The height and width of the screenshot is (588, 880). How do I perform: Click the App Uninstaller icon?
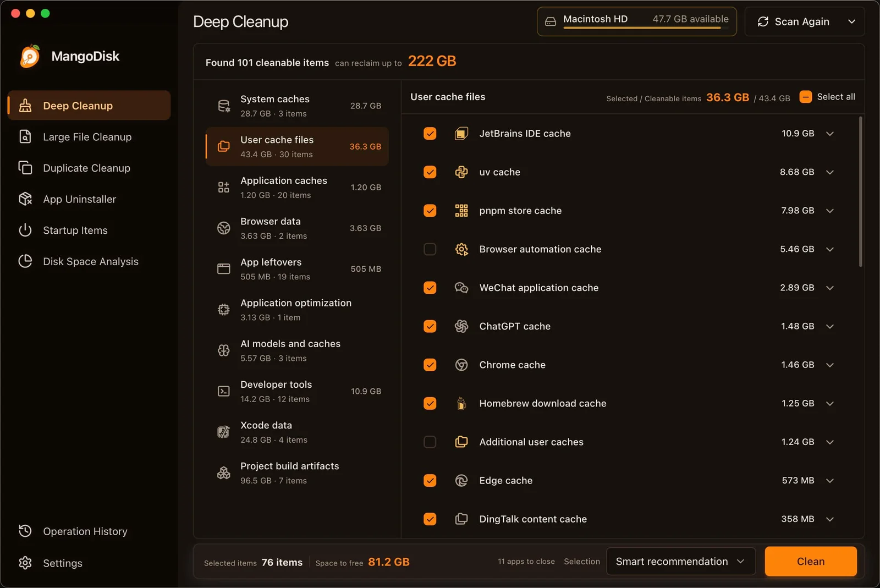pyautogui.click(x=25, y=199)
